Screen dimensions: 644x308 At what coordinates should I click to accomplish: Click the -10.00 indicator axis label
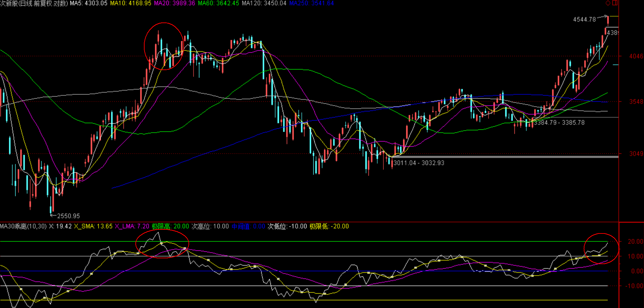pyautogui.click(x=634, y=286)
